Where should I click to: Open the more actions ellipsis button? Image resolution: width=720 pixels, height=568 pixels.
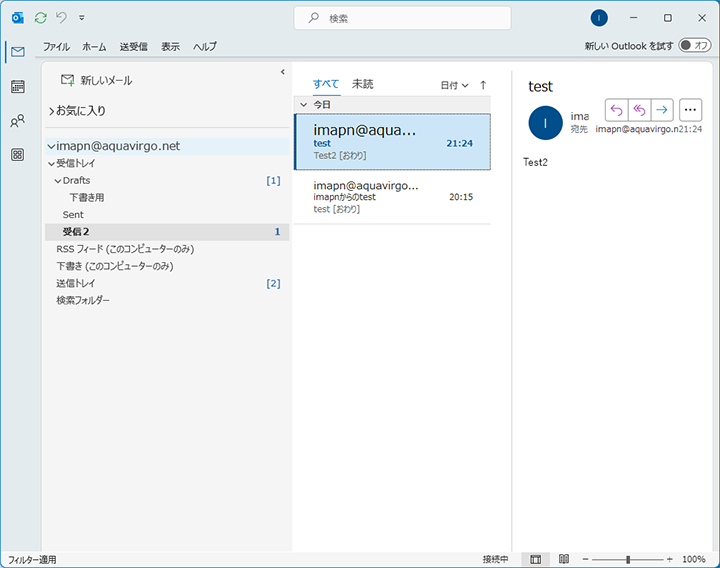tap(690, 110)
